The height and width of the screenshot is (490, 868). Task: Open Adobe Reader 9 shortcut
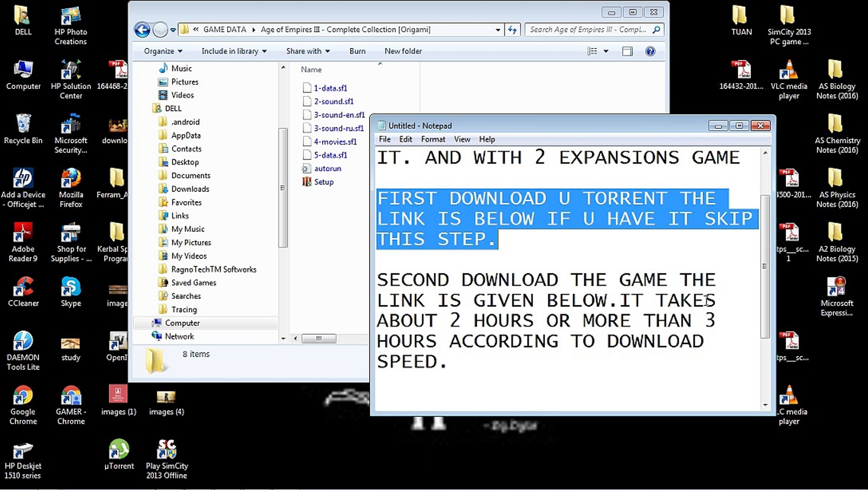coord(23,242)
